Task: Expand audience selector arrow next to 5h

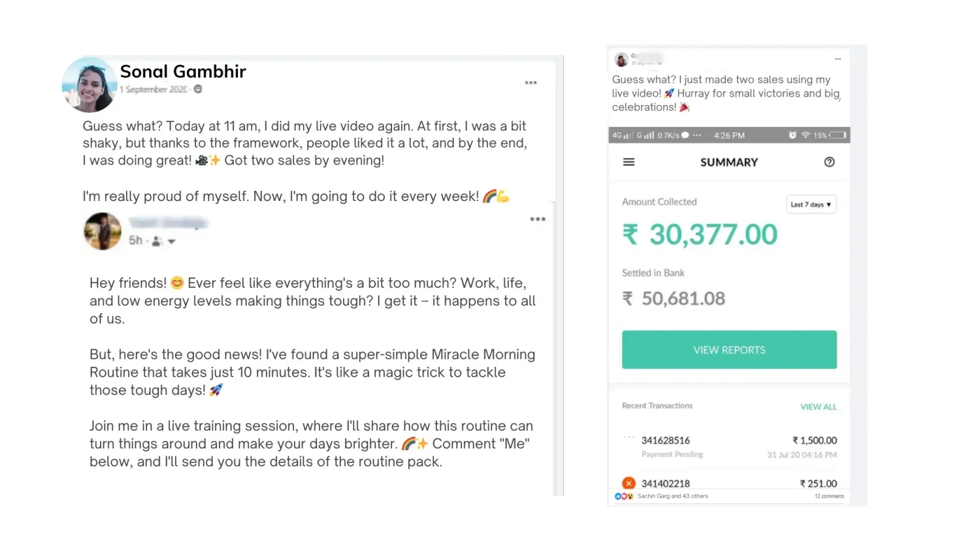Action: (x=171, y=242)
